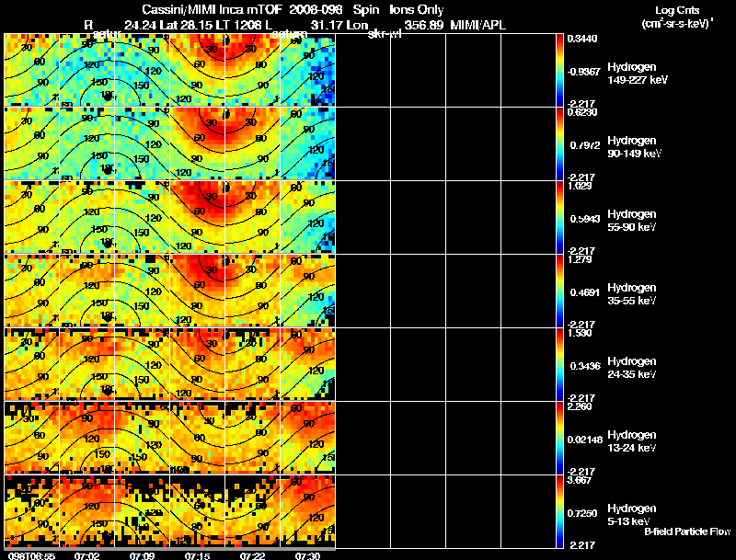
Task: Click the 'B-field Particle Flow' text
Action: click(687, 531)
